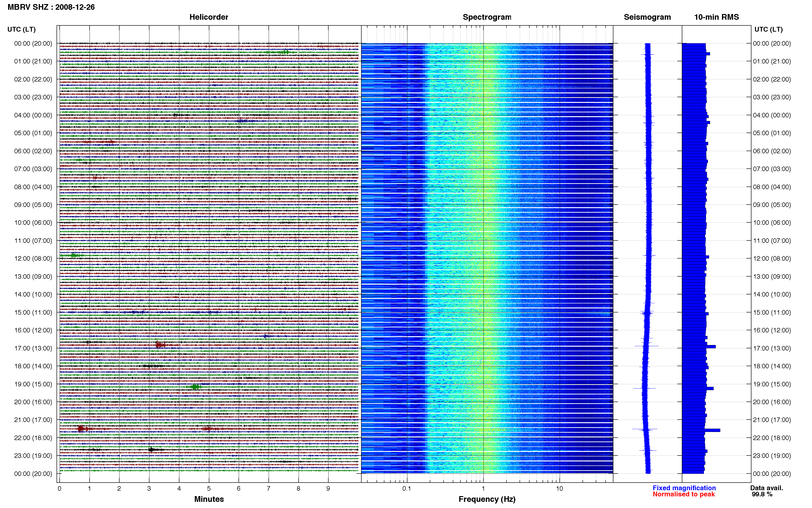
Task: Click the tall RMS bar just before 17:00
Action: 699,346
